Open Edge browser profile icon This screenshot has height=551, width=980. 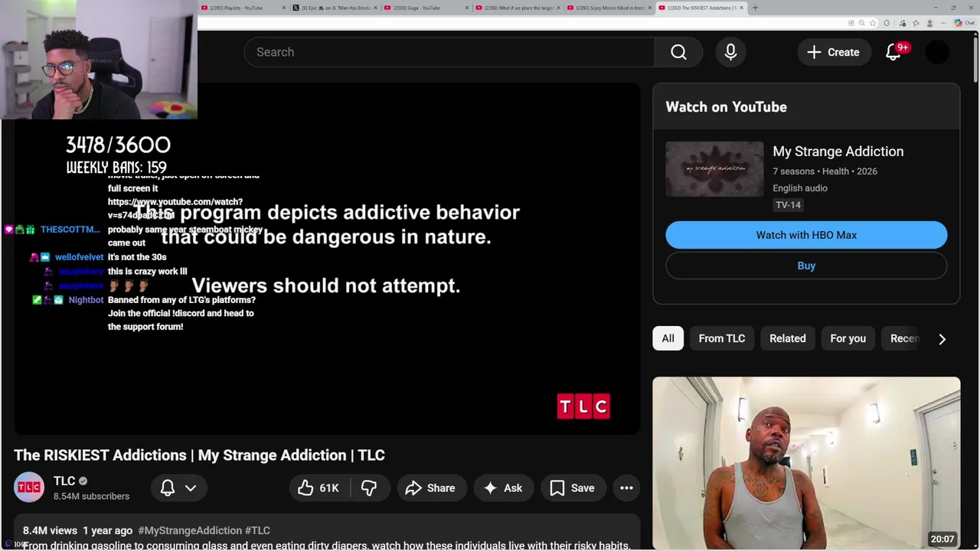tap(929, 23)
